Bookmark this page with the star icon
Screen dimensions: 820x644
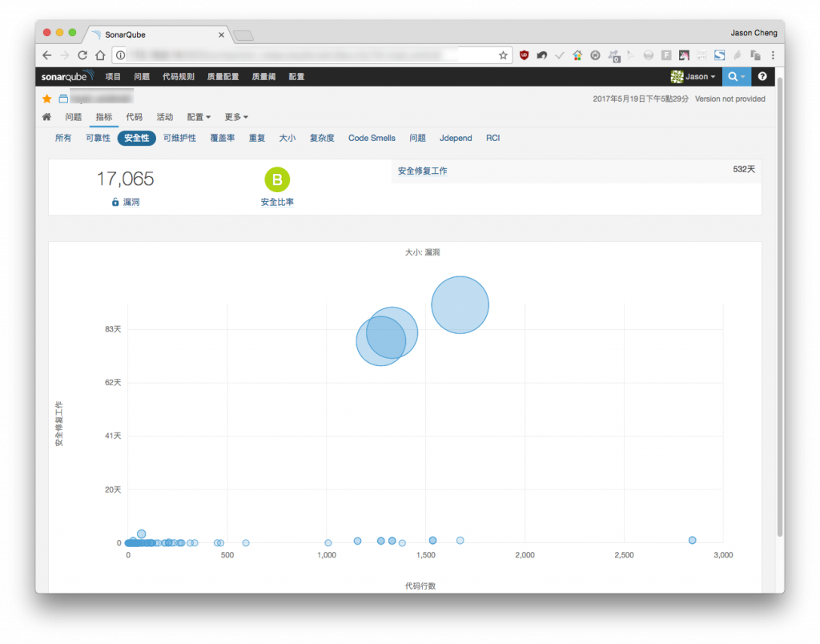[x=503, y=55]
